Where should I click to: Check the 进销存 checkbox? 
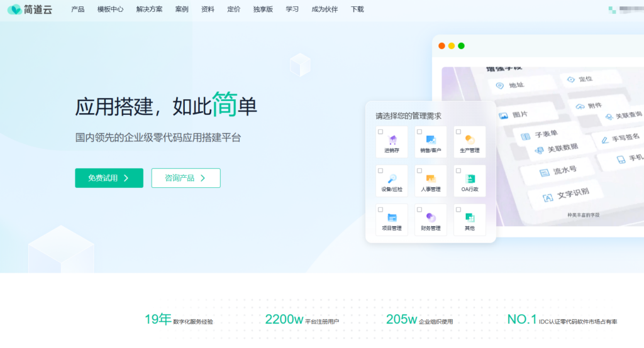point(380,132)
